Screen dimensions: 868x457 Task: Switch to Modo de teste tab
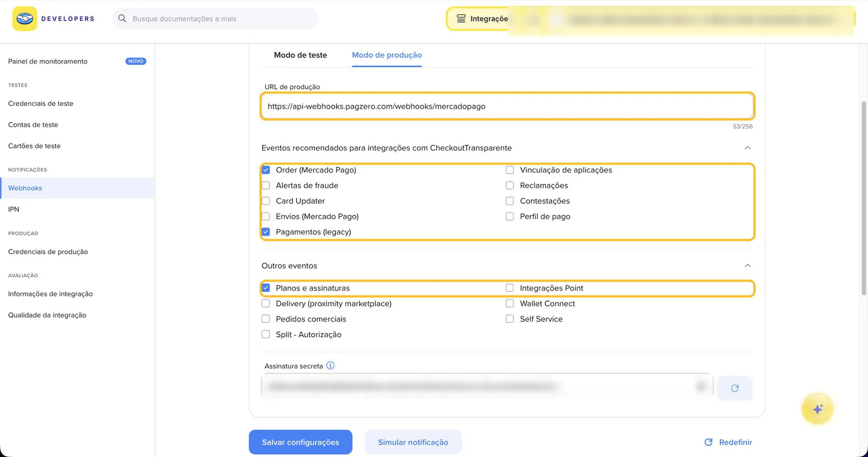pyautogui.click(x=301, y=55)
